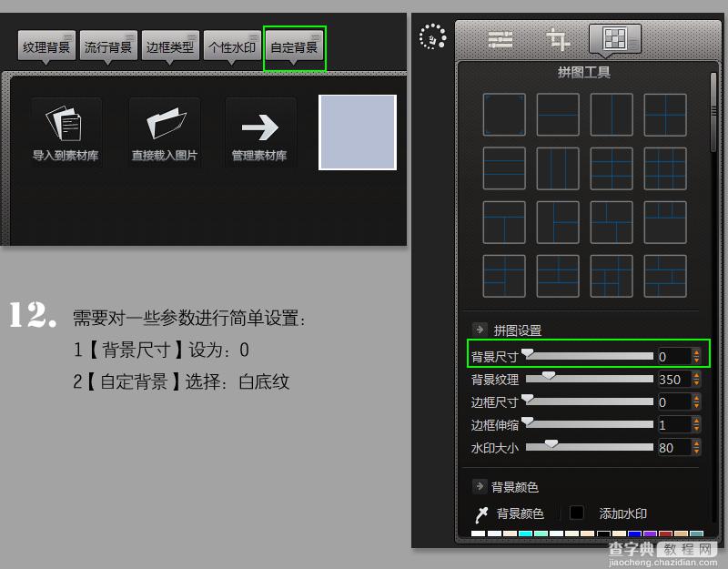The height and width of the screenshot is (569, 728).
Task: Click the 边框尺寸 slider track
Action: (x=589, y=401)
